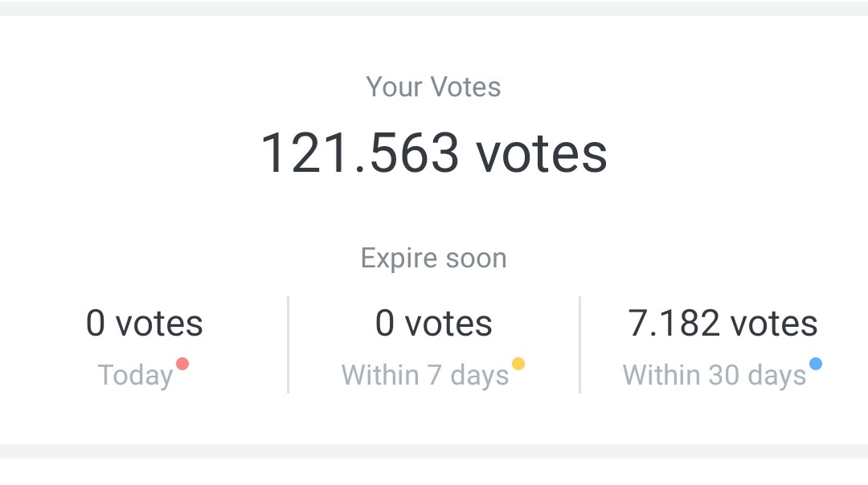This screenshot has height=485, width=868.
Task: Click the word votes after 7.182
Action: pos(773,324)
